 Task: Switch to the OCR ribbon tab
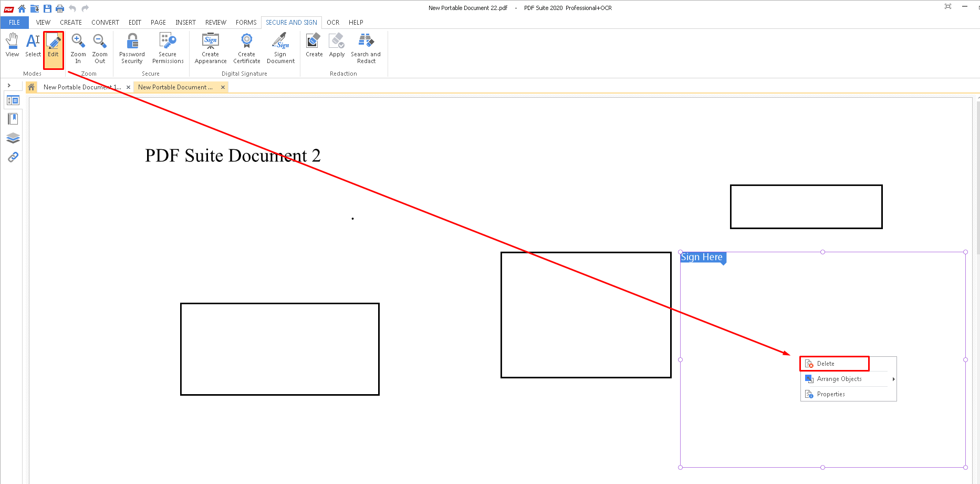point(333,23)
